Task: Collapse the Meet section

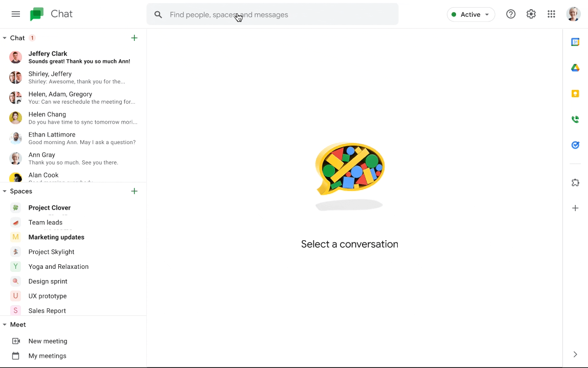Action: 5,325
